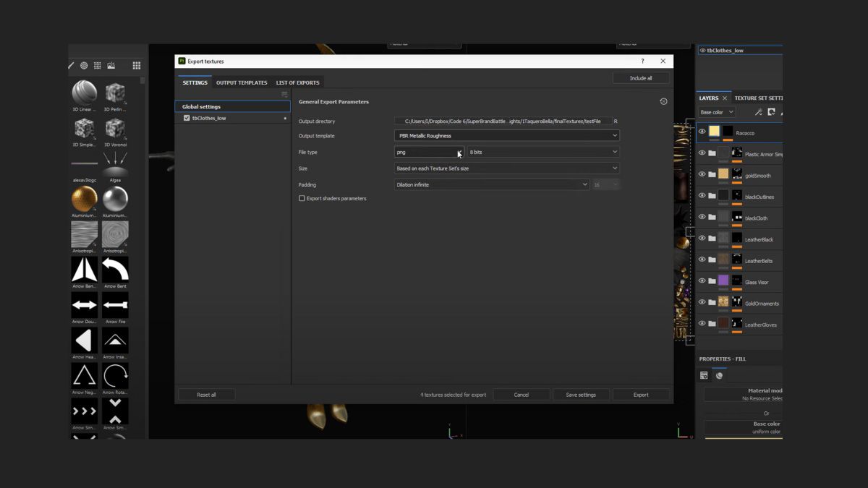The image size is (868, 488).
Task: Click the environment image filter icon in assets
Action: tap(111, 66)
